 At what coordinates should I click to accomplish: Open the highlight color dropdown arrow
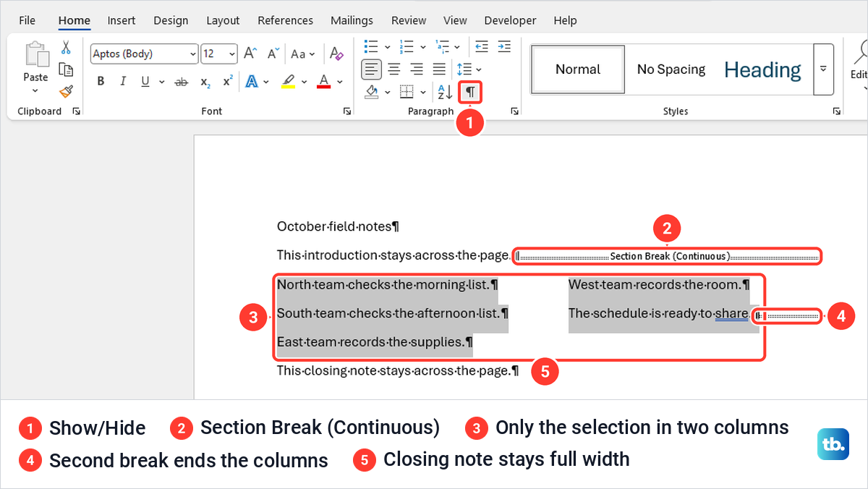point(305,81)
